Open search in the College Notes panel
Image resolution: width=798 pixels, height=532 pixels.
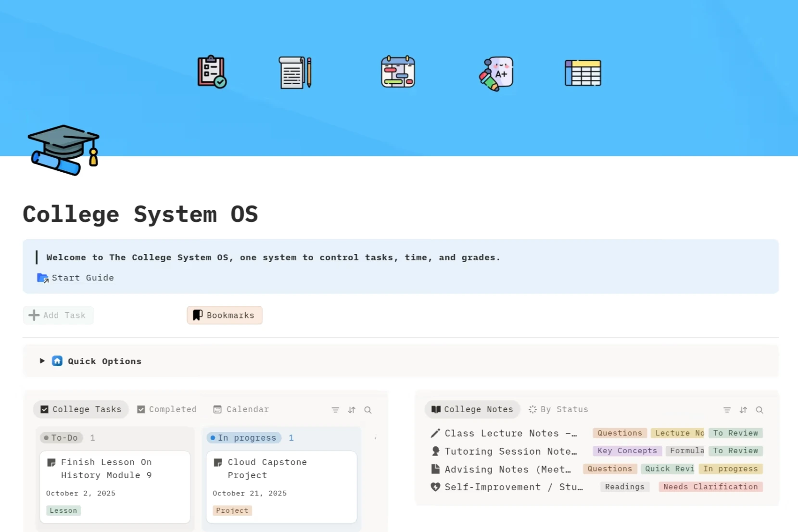(760, 410)
